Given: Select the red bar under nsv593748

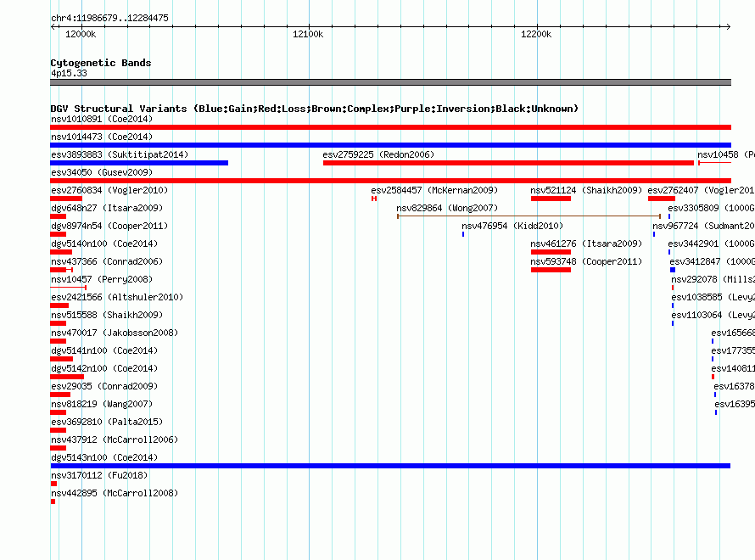Looking at the screenshot, I should 551,270.
